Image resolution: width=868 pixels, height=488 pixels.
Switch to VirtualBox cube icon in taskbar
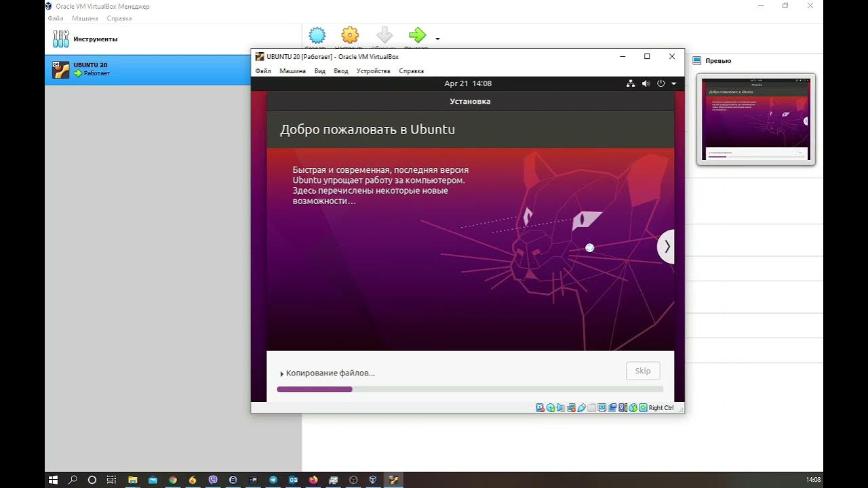coord(373,480)
